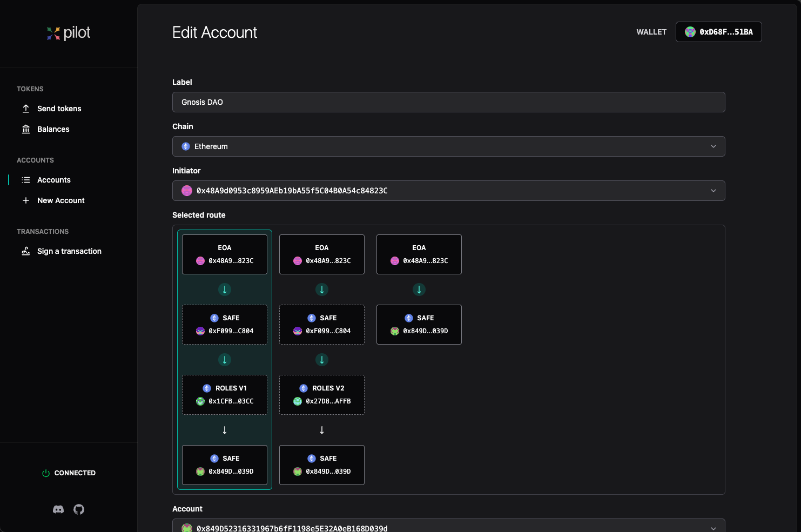Click SAFE 0xF099...C804 in first route
Screen dimensions: 801x532
[x=225, y=325]
